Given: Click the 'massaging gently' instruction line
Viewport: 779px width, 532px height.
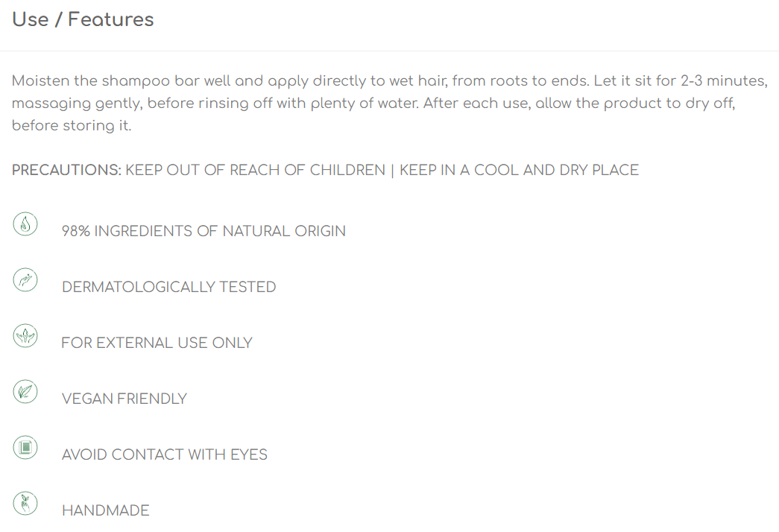Looking at the screenshot, I should point(373,104).
